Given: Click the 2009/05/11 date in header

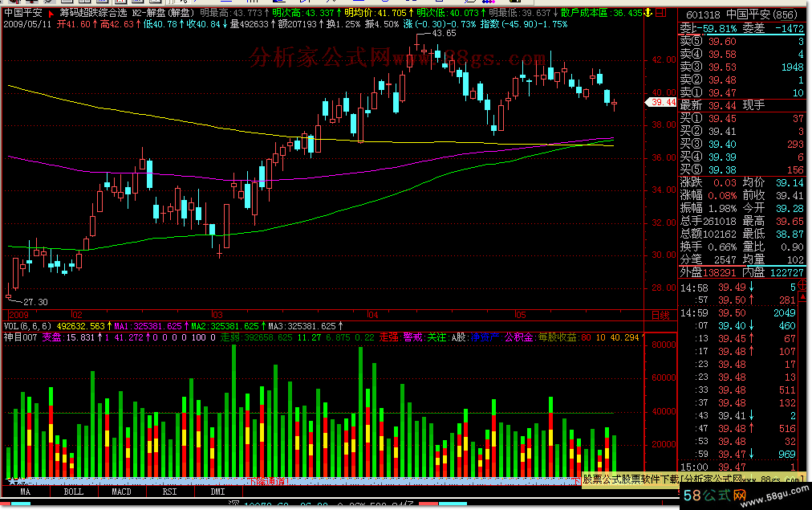Looking at the screenshot, I should click(x=27, y=24).
